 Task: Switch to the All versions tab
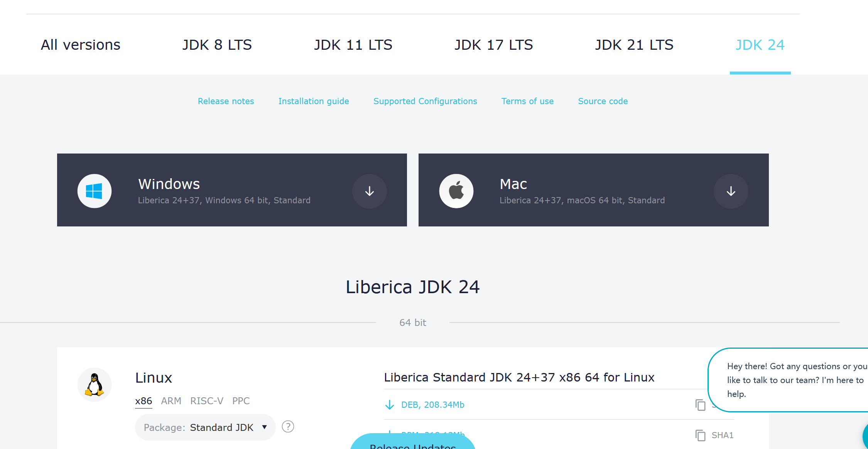point(81,45)
